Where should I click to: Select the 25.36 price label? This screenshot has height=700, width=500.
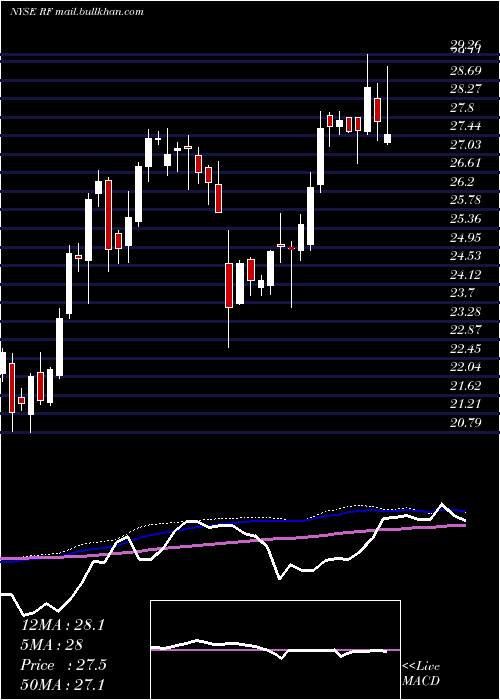click(465, 219)
